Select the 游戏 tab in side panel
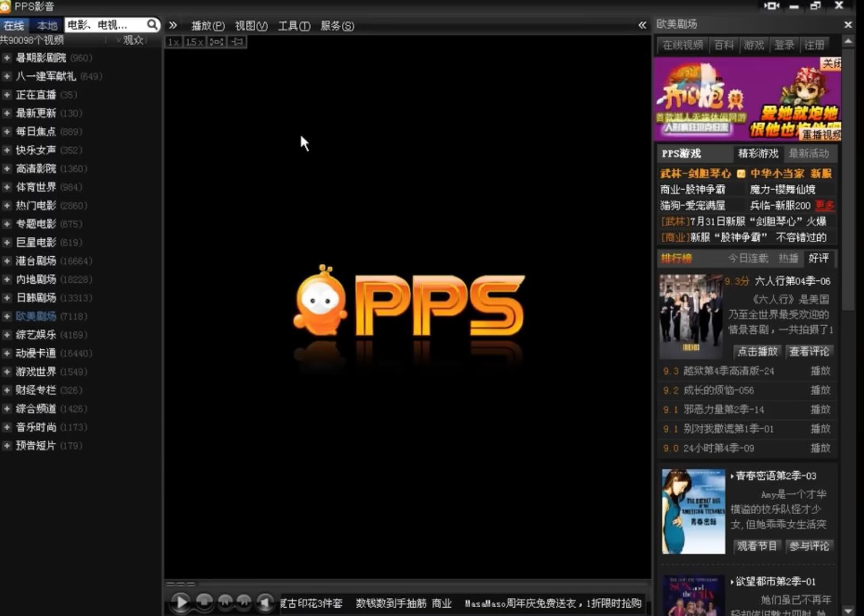The height and width of the screenshot is (616, 864). (754, 45)
